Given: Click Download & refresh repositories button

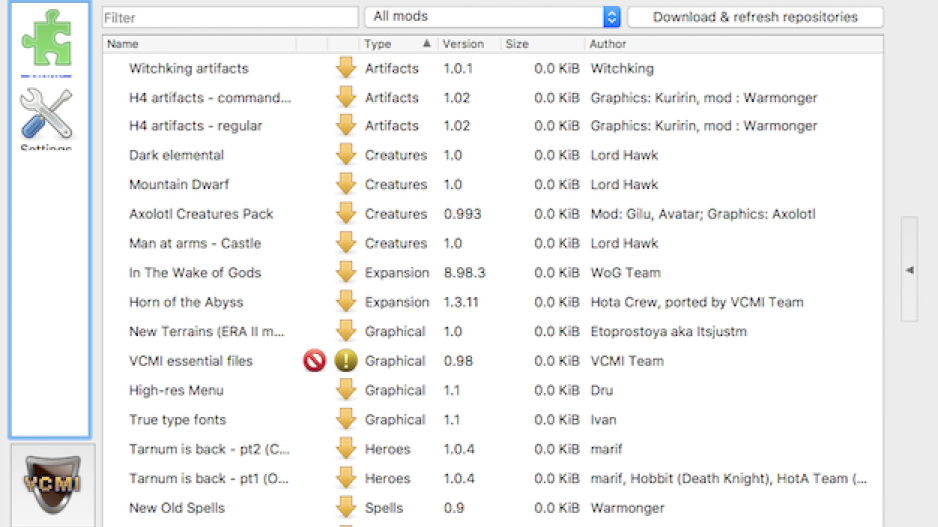Looking at the screenshot, I should [x=755, y=17].
